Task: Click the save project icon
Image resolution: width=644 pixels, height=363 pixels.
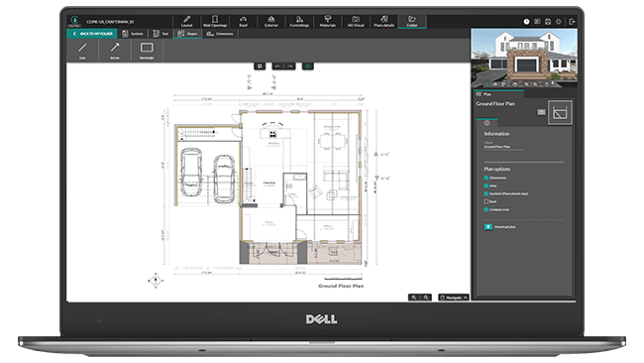Action: coord(548,22)
